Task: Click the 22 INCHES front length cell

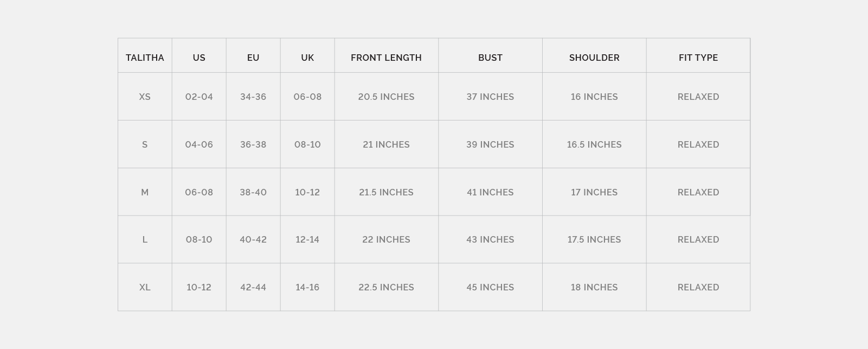Action: click(386, 239)
